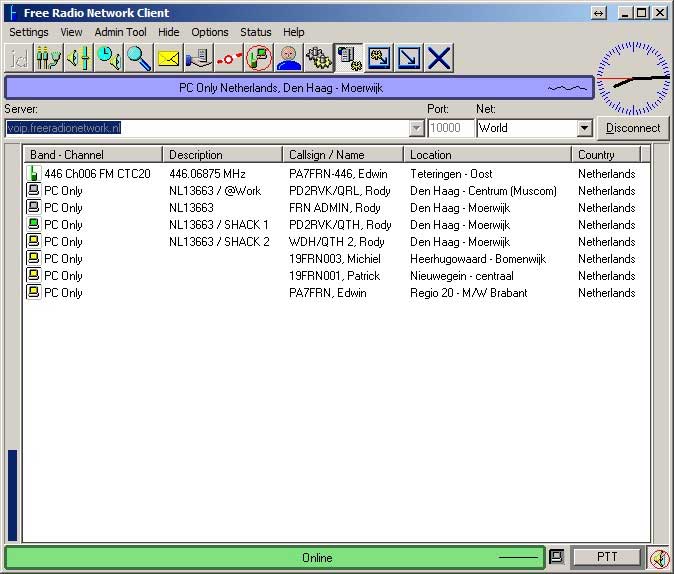This screenshot has height=574, width=674.
Task: Toggle the muted speaker icon
Action: pyautogui.click(x=659, y=558)
